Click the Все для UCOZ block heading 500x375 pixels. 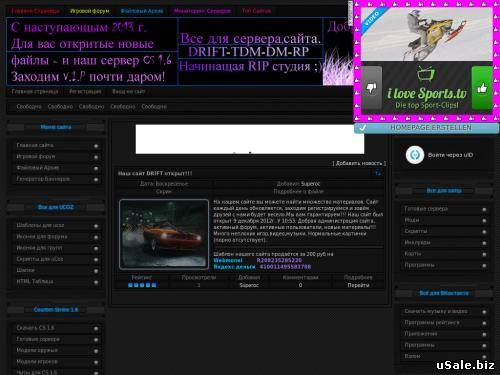pyautogui.click(x=56, y=207)
